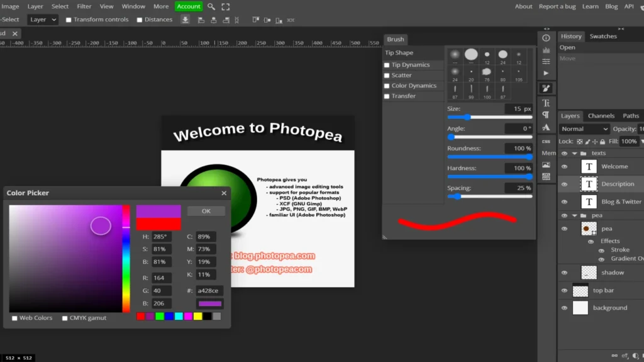Open the Histogram panel icon

[546, 50]
